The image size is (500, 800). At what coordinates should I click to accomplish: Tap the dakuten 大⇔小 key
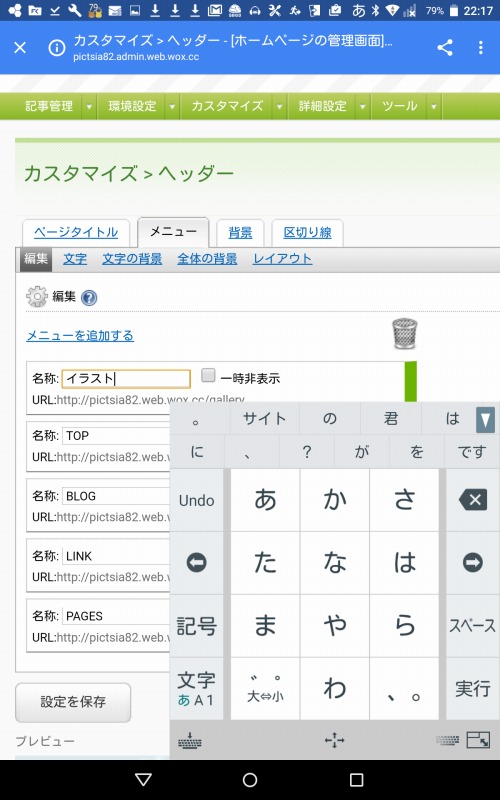(x=265, y=689)
